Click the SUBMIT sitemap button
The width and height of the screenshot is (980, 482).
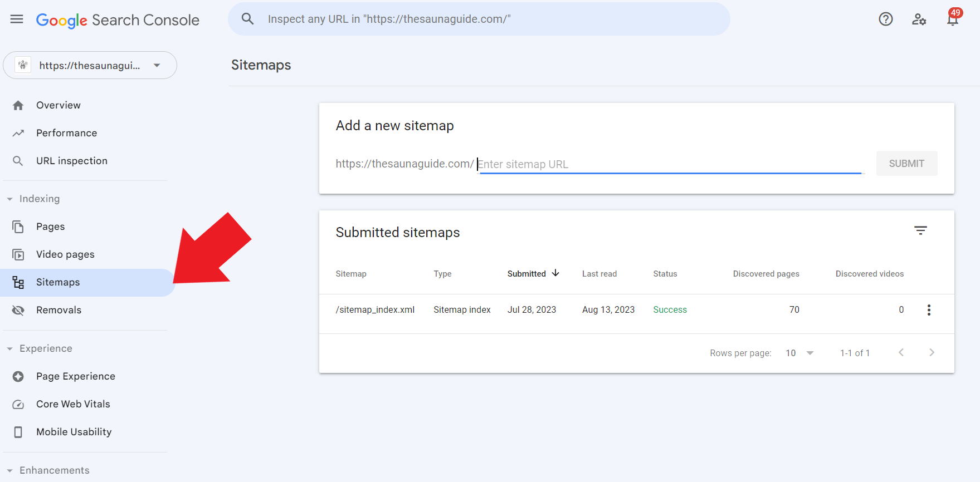point(906,164)
